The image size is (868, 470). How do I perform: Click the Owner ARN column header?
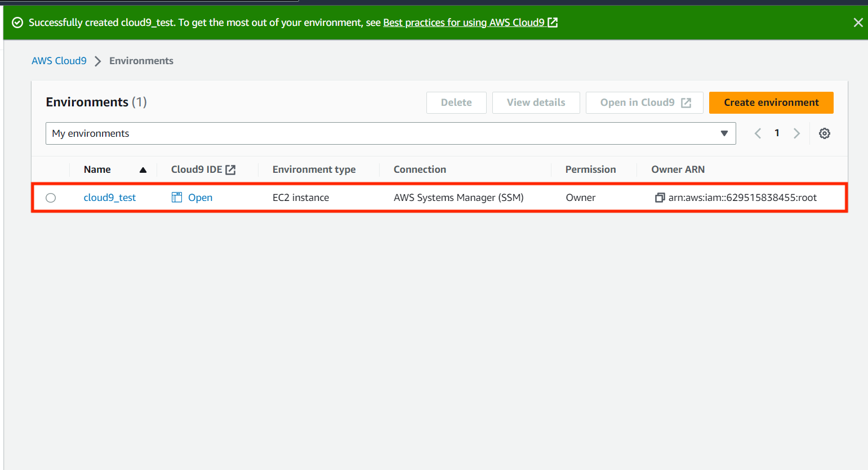(678, 169)
